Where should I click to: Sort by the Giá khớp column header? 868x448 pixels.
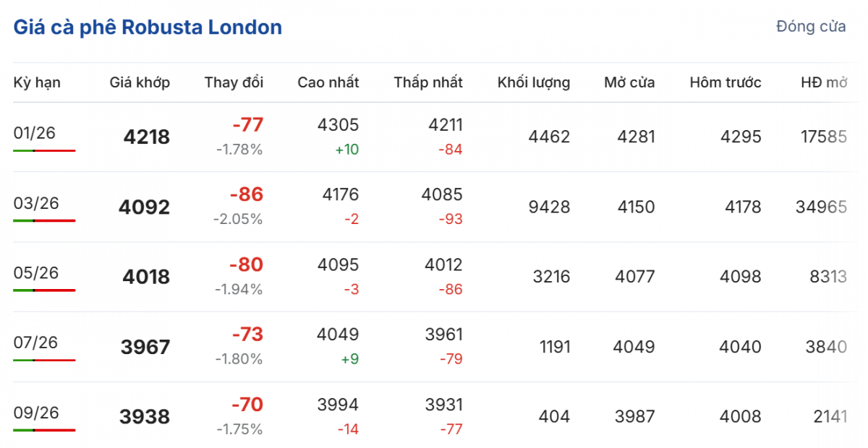pyautogui.click(x=140, y=82)
